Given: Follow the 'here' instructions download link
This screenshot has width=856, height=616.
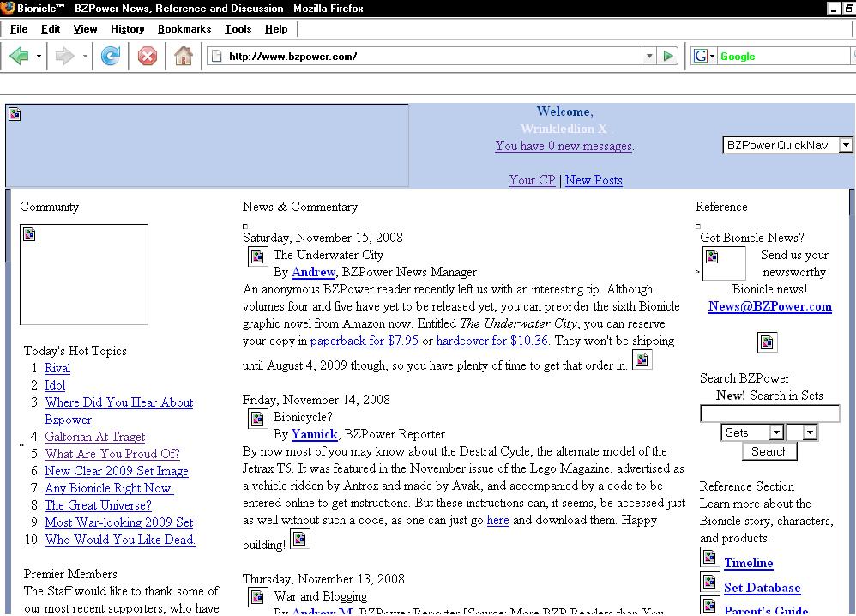Looking at the screenshot, I should click(x=497, y=520).
